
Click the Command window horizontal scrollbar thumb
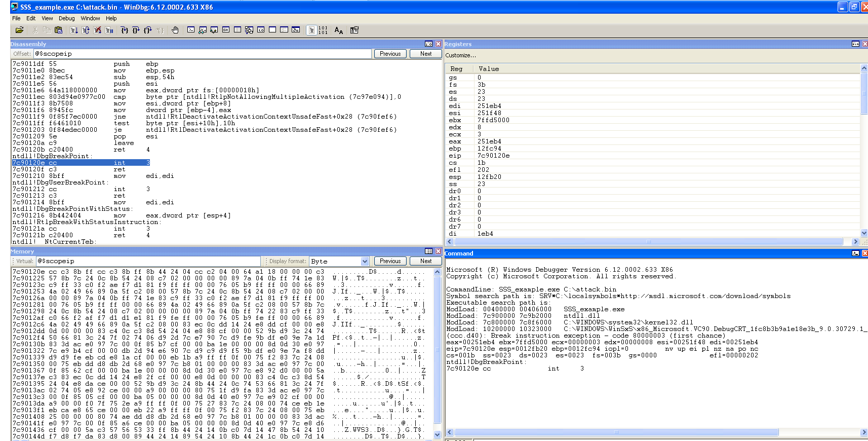pyautogui.click(x=616, y=432)
